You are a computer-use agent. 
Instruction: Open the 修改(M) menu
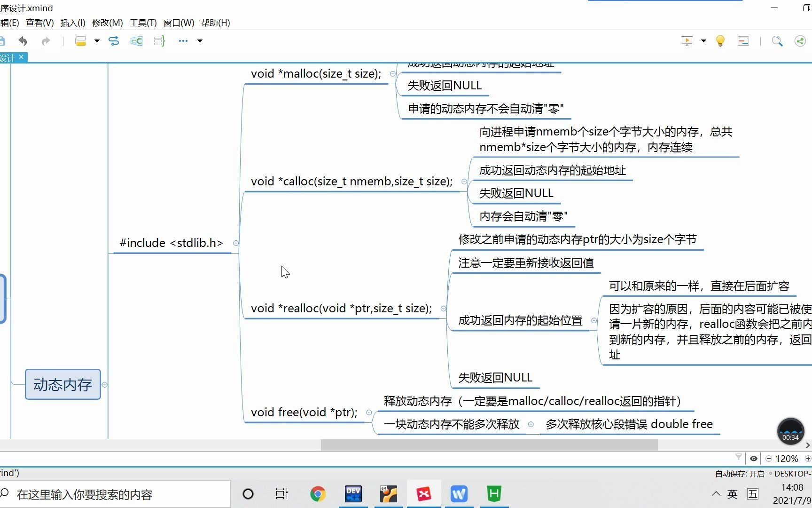click(x=107, y=23)
